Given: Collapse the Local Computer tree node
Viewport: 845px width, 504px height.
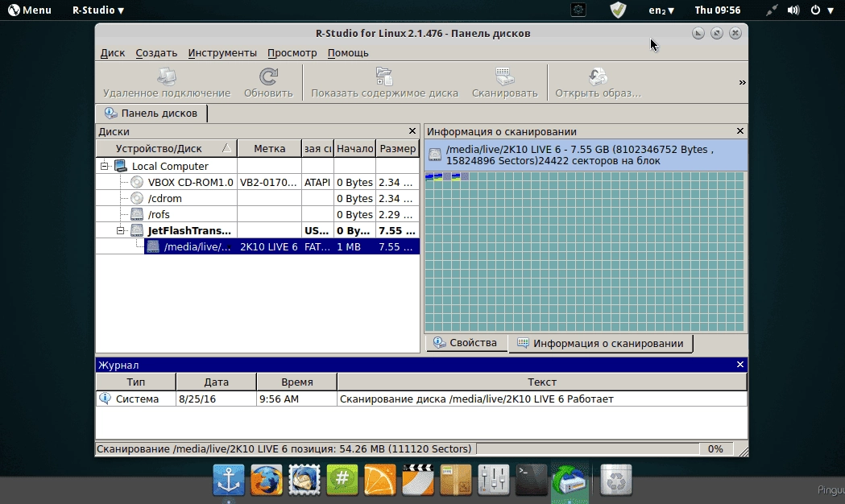Looking at the screenshot, I should (x=105, y=166).
